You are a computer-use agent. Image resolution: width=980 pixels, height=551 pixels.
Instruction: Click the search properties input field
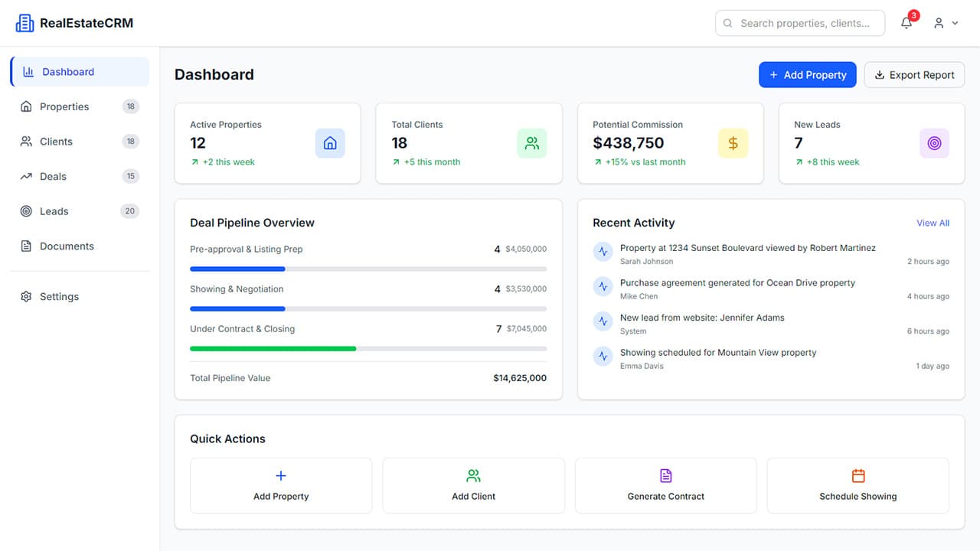(799, 23)
